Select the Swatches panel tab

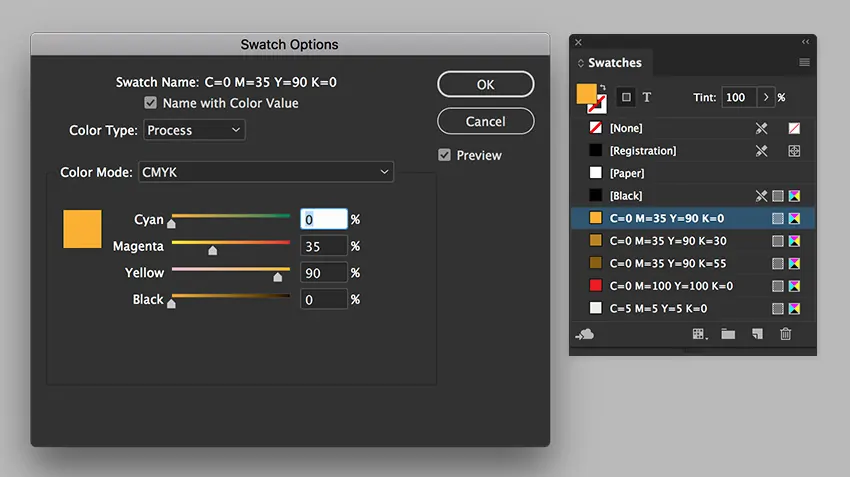pos(614,63)
